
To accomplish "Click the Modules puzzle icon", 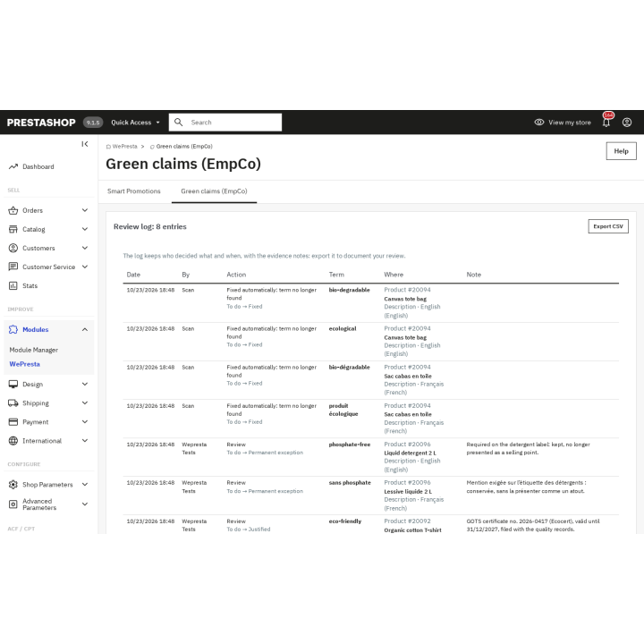I will (x=13, y=329).
